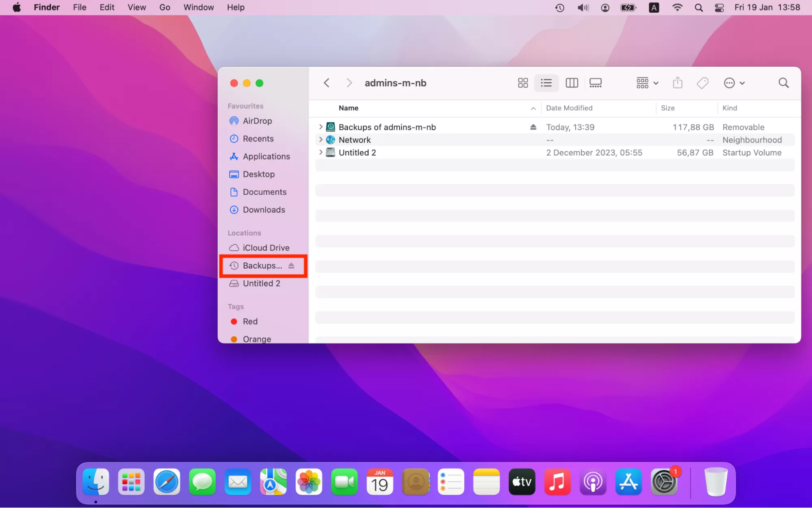Click the Wi-Fi status icon

pyautogui.click(x=677, y=7)
